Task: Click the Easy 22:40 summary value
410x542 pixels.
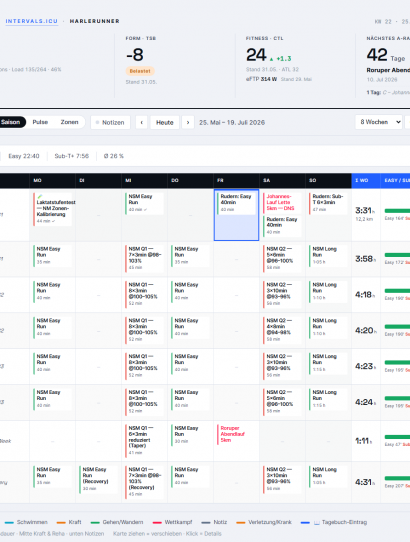Action: tap(24, 156)
